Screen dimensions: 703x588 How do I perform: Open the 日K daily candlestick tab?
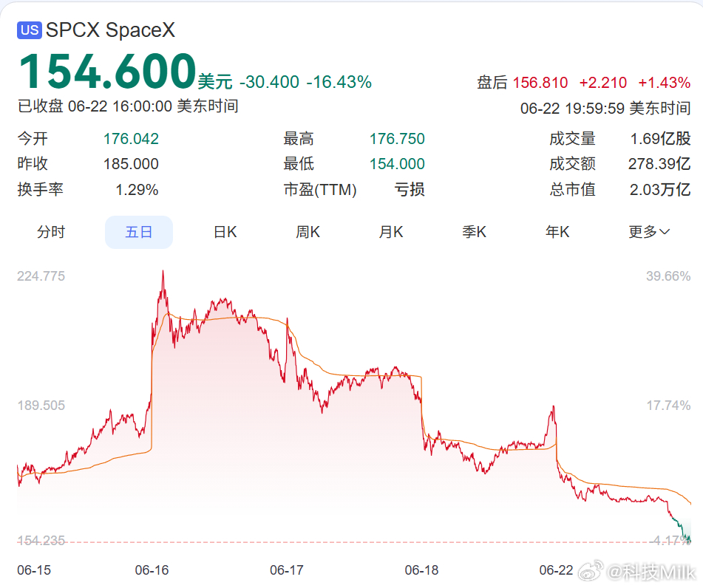pyautogui.click(x=225, y=232)
